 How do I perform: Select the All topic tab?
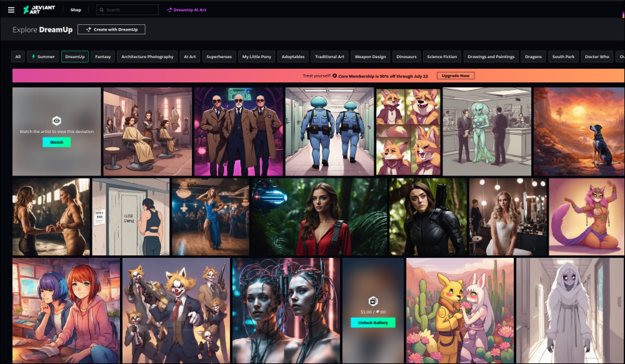[18, 57]
